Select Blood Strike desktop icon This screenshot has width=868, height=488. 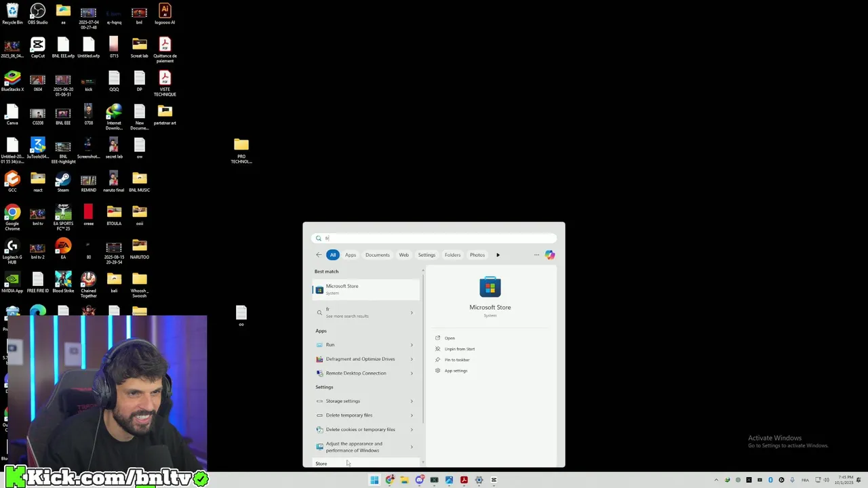pos(63,283)
